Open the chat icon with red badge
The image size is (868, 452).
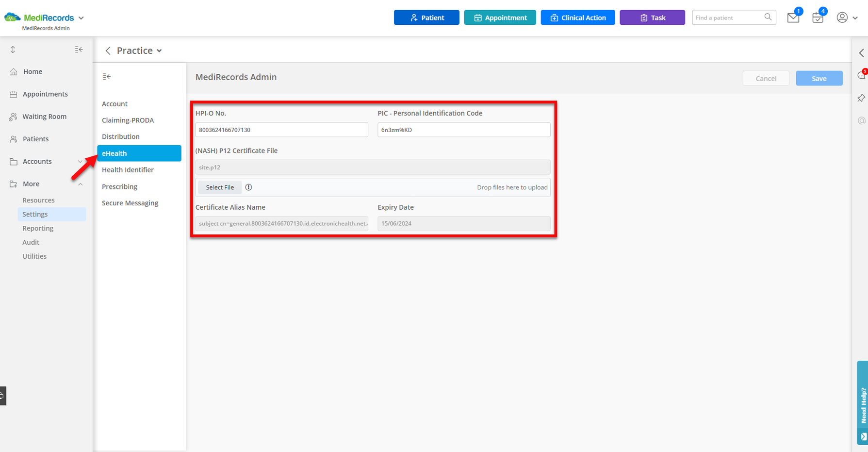(862, 75)
